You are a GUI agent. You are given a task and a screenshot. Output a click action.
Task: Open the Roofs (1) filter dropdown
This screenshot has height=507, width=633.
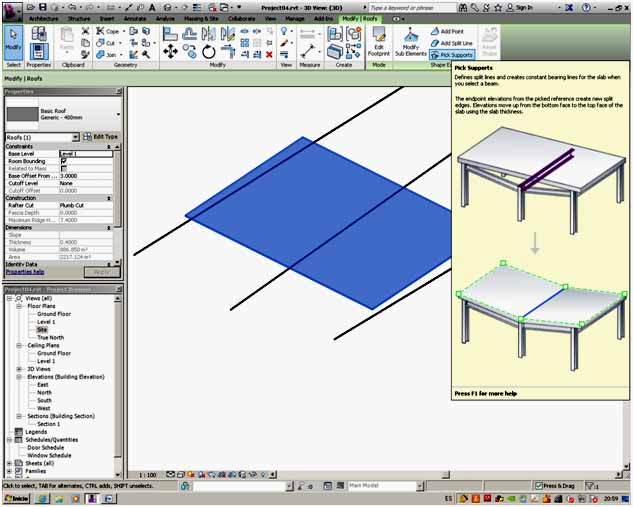pos(76,137)
